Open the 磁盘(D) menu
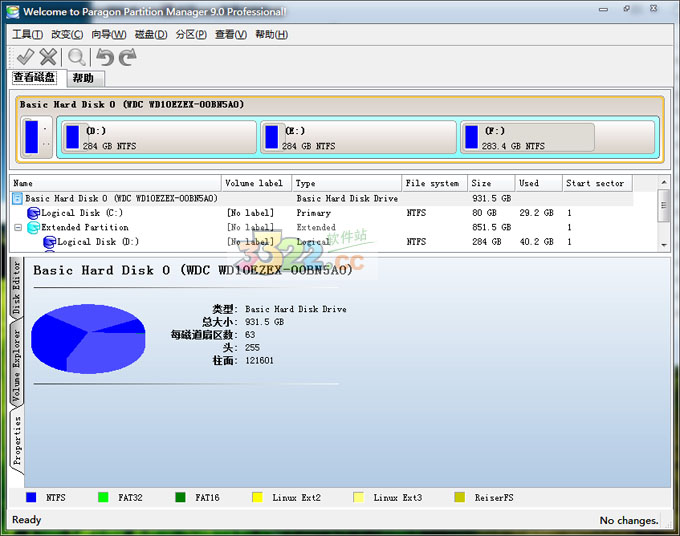The height and width of the screenshot is (536, 680). (151, 34)
